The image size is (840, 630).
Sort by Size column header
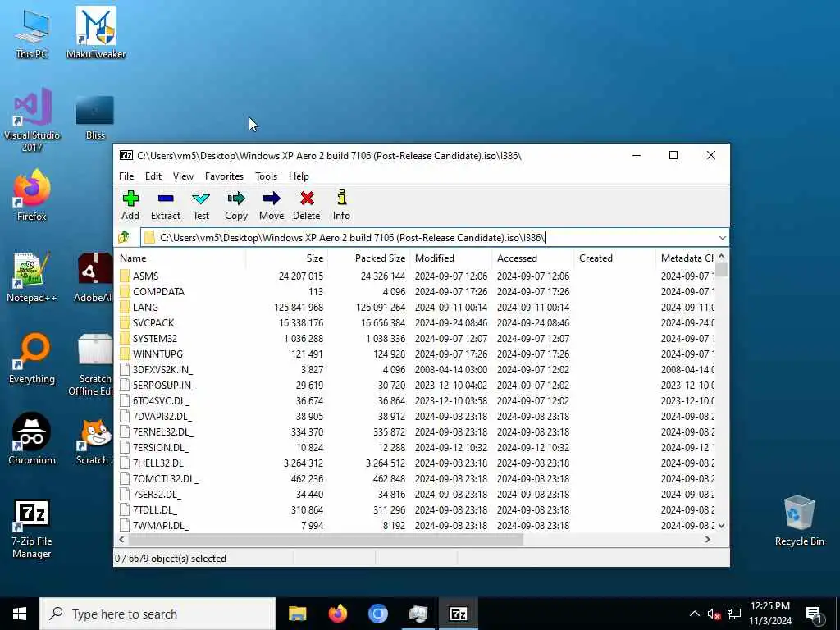coord(286,258)
